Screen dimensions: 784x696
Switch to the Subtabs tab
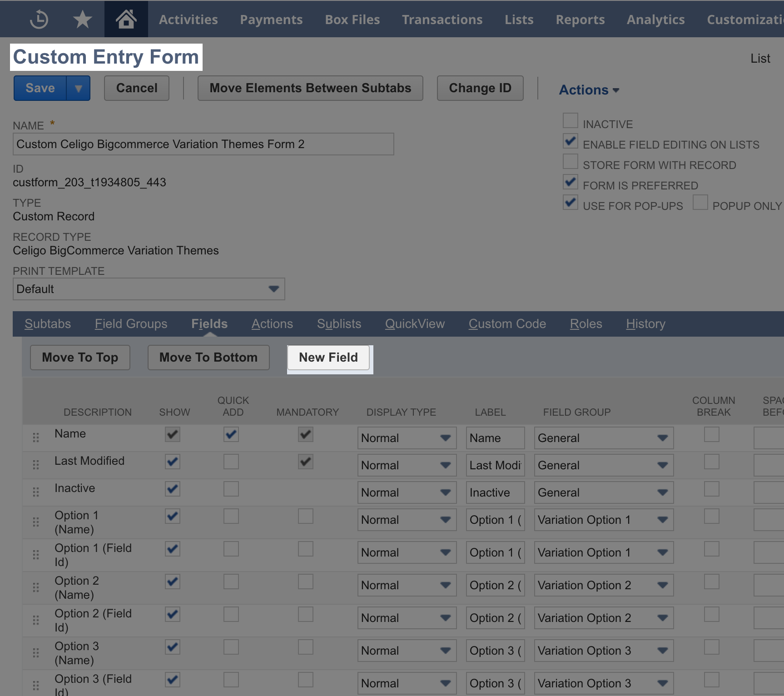tap(48, 324)
